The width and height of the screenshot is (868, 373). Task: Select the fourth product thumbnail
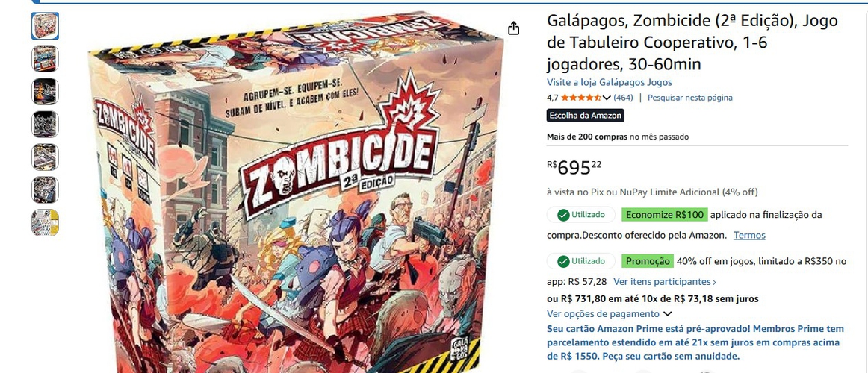[x=46, y=125]
